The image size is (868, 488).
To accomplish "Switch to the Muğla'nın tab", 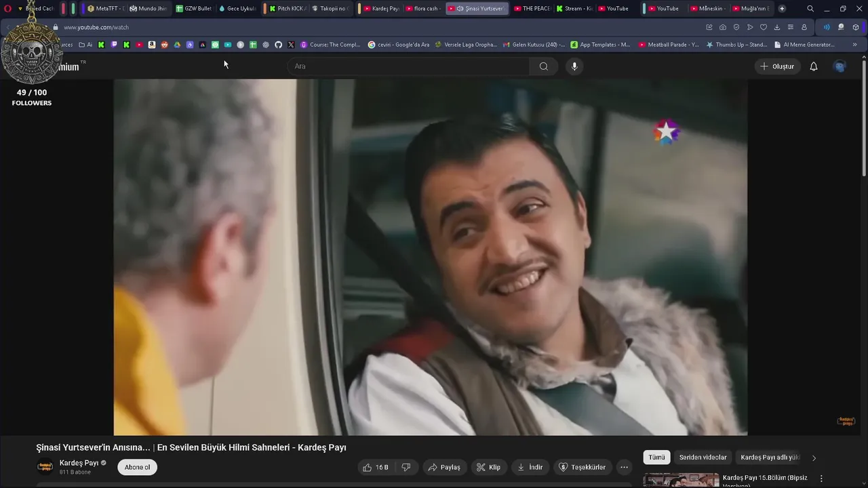I will 751,9.
